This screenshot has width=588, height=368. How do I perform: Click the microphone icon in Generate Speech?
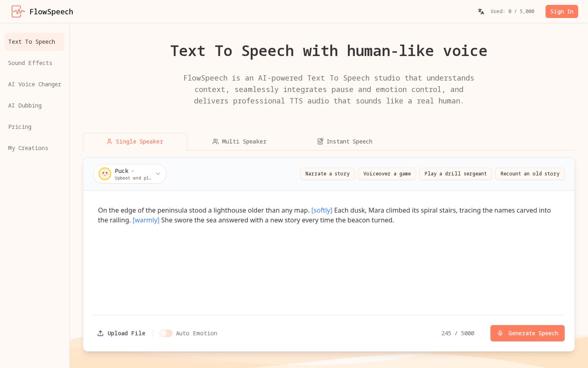pyautogui.click(x=500, y=333)
